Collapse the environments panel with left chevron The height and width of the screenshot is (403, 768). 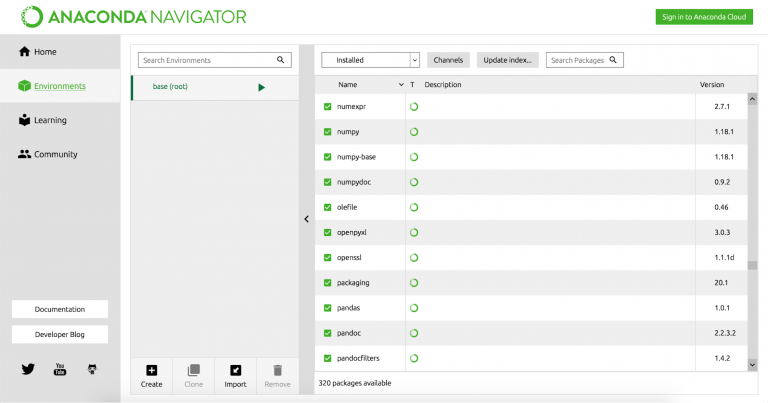[x=307, y=219]
